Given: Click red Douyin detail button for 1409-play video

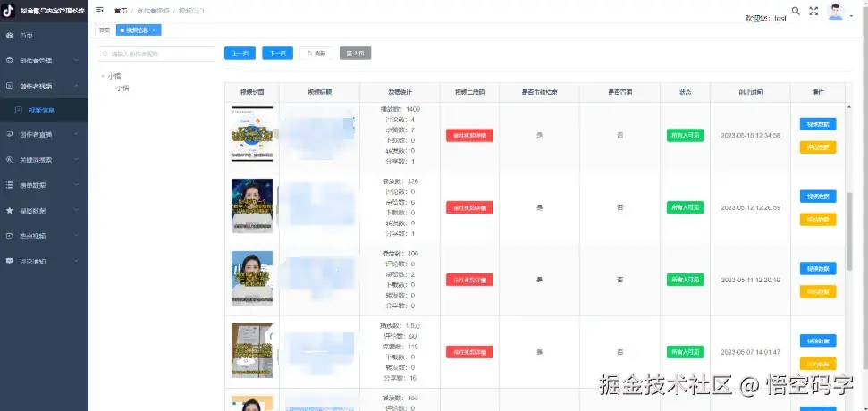Looking at the screenshot, I should pyautogui.click(x=469, y=136).
